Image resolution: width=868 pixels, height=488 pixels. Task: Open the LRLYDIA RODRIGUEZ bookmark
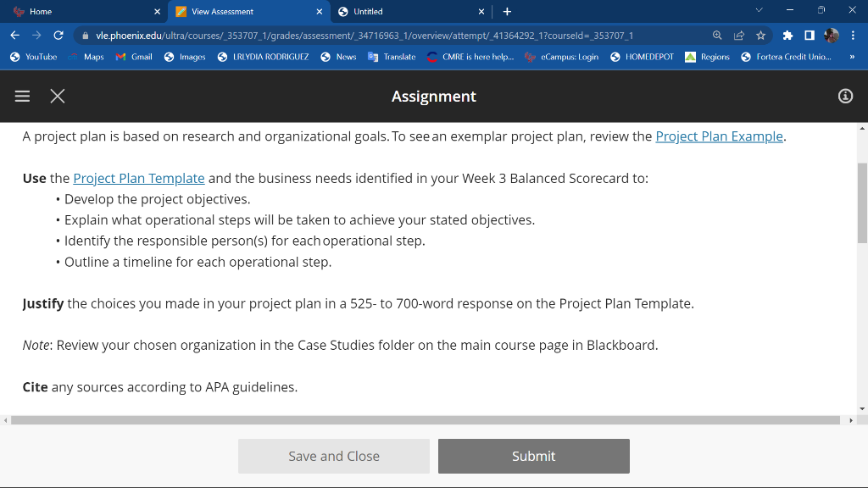(263, 57)
